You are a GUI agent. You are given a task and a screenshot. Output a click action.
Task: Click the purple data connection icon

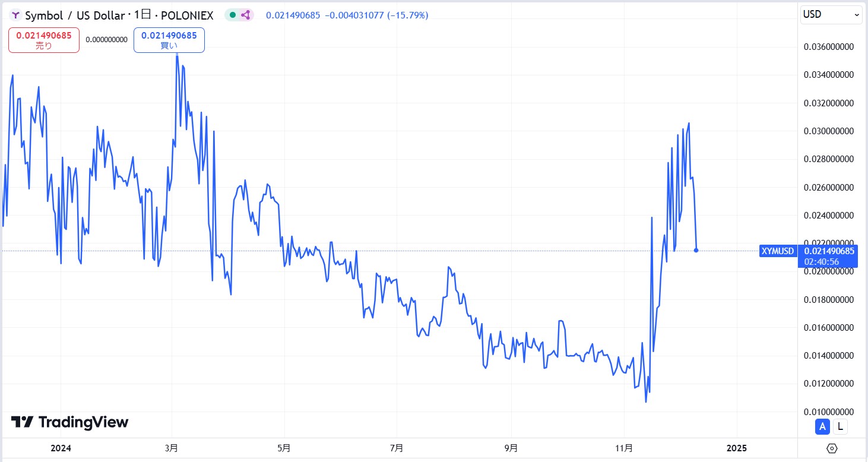click(x=245, y=15)
